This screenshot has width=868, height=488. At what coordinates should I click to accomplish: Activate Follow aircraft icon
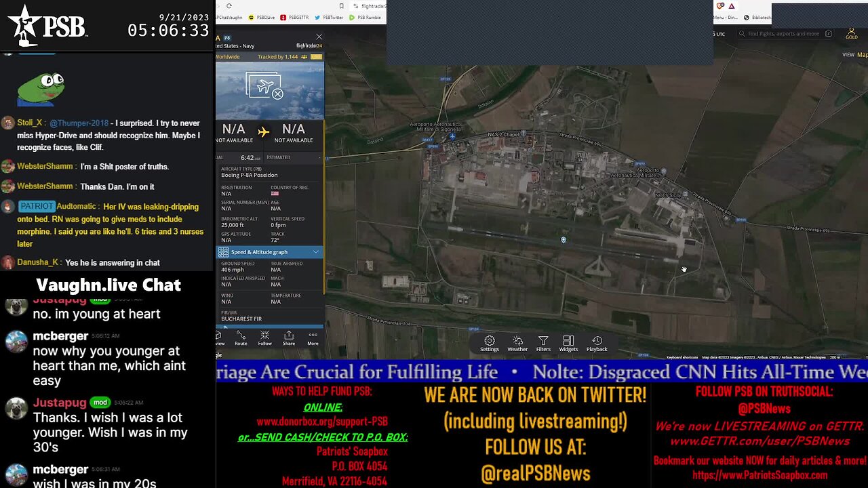(265, 338)
